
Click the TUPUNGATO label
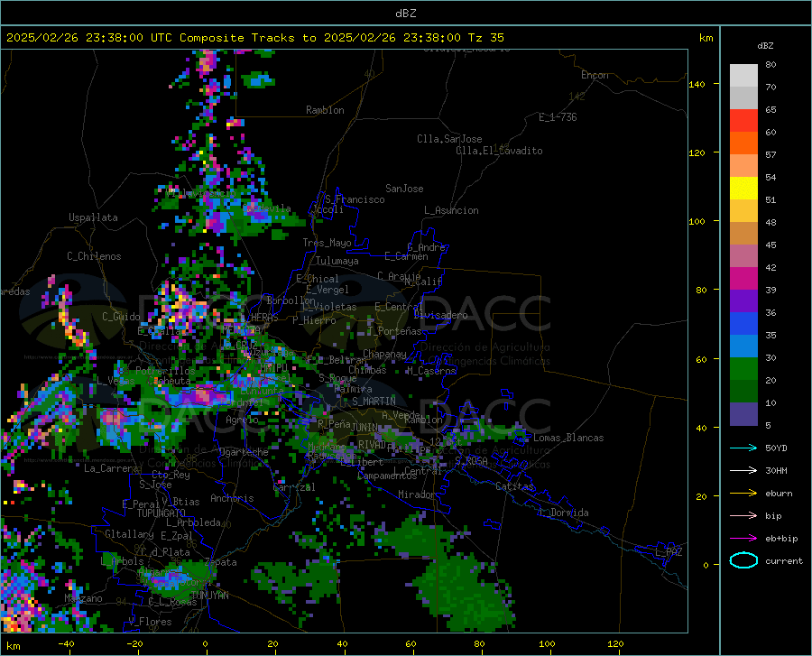point(161,513)
